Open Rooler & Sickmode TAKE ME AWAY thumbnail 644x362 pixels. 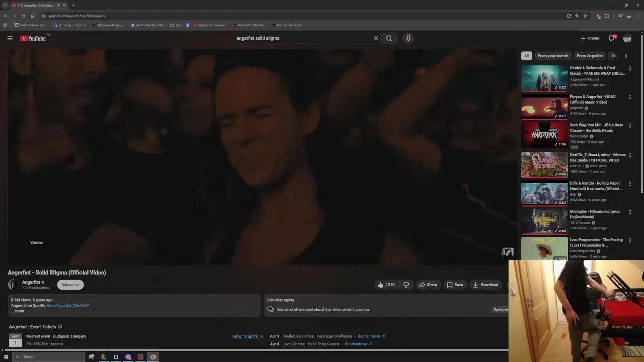coord(544,78)
